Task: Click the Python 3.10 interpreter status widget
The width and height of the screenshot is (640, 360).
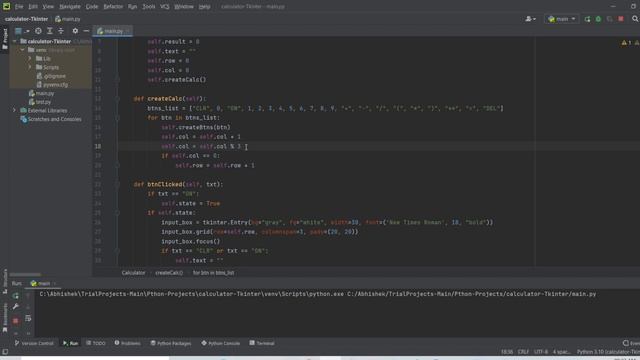Action: point(608,352)
